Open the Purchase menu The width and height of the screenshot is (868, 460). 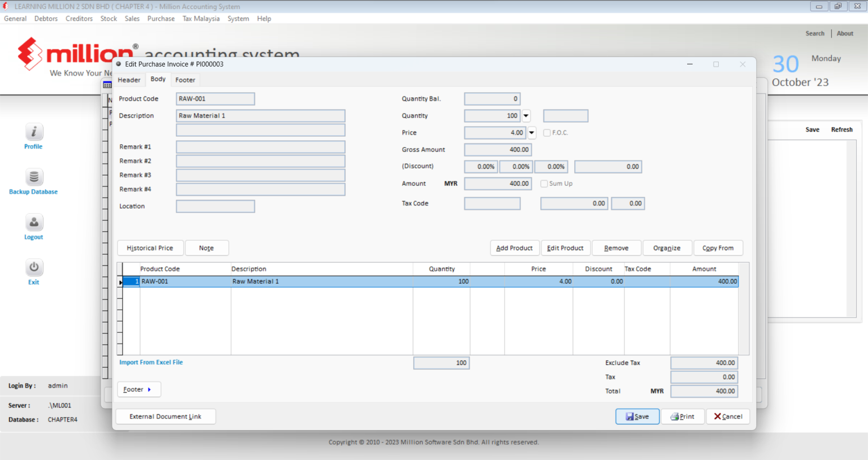click(x=161, y=18)
